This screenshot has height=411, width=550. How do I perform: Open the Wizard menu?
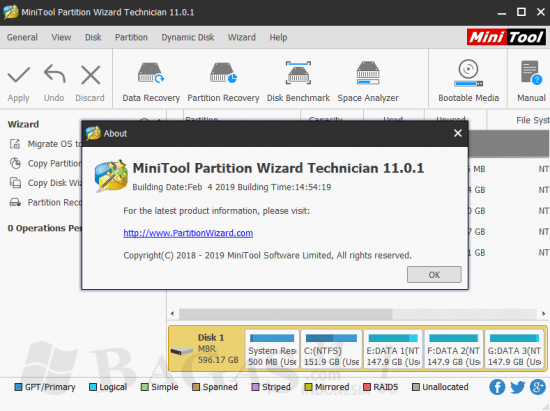click(242, 37)
